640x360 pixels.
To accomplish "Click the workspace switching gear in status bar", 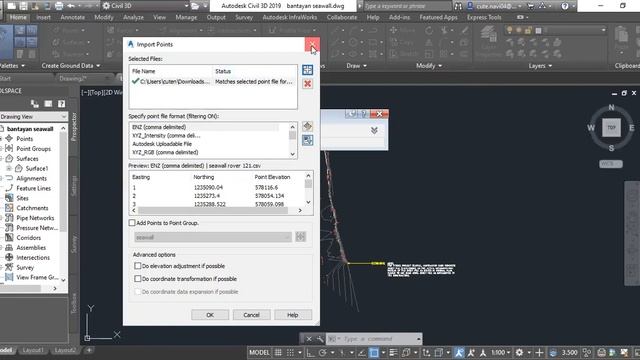I will pos(519,353).
